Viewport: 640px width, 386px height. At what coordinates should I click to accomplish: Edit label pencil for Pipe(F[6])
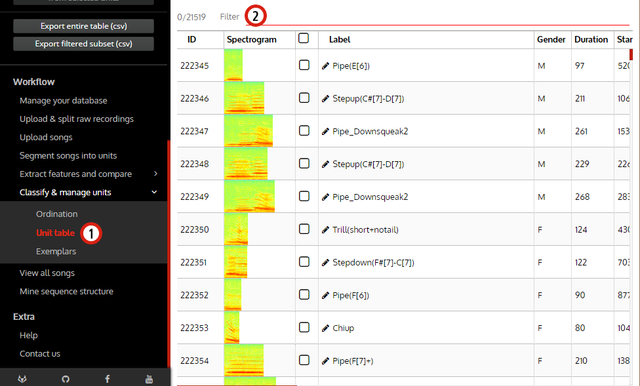point(325,295)
